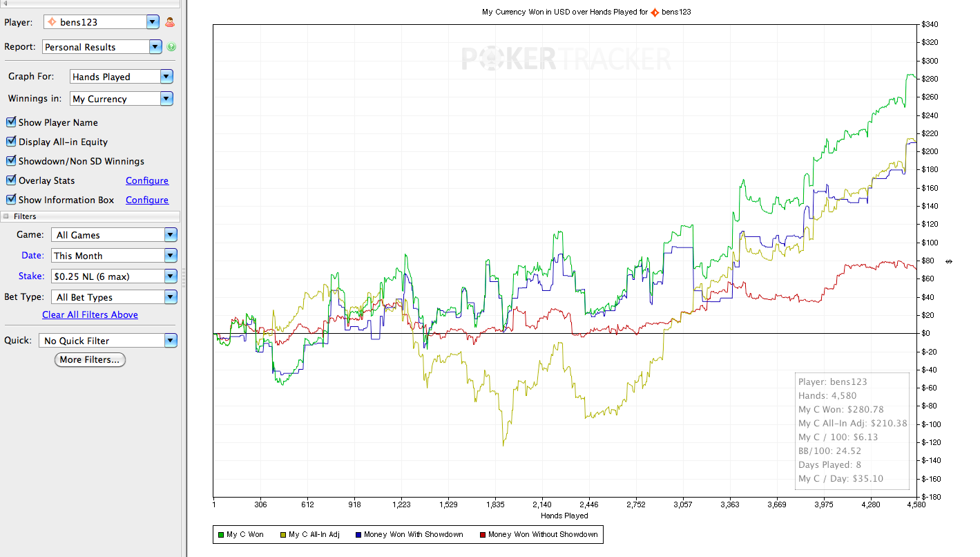Click the $340 y-axis label
The image size is (980, 557).
click(x=930, y=25)
